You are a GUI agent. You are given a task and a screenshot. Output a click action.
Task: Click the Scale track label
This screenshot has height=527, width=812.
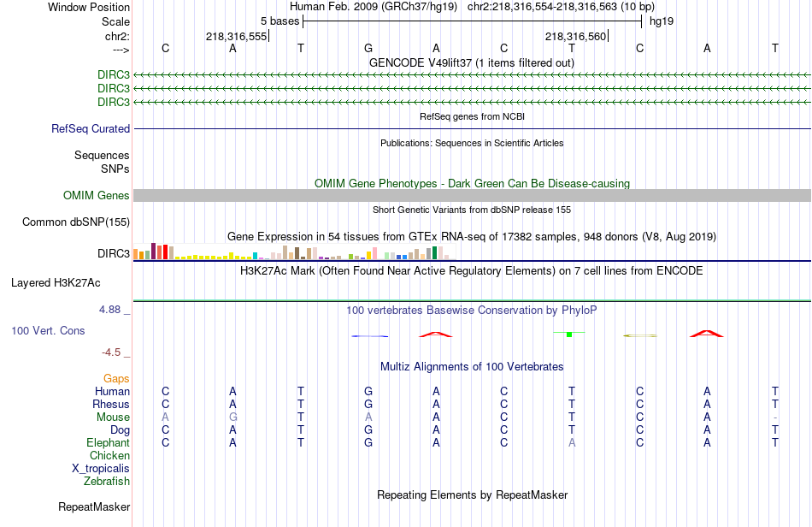coord(115,21)
